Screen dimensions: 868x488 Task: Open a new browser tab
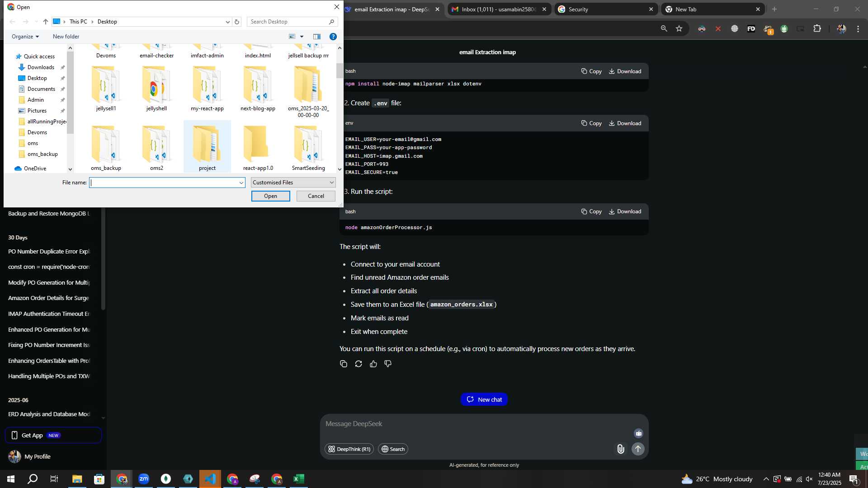tap(774, 9)
